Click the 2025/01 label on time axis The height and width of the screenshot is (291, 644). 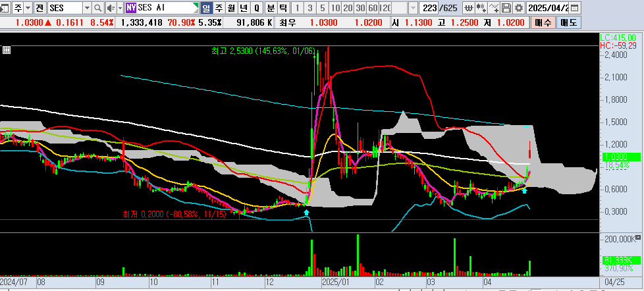(335, 283)
